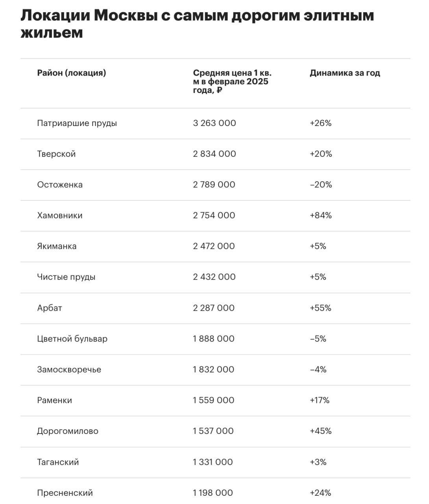This screenshot has height=504, width=429.
Task: Click the Средняя цена column header
Action: pos(232,82)
